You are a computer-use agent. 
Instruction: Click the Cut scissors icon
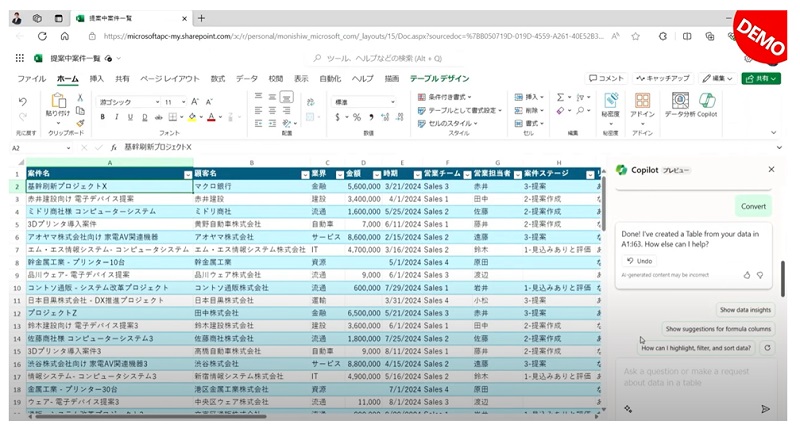(80, 98)
